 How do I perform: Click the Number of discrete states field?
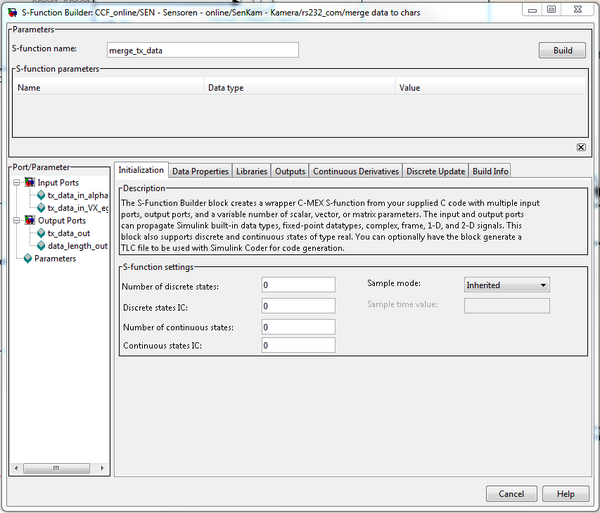pos(297,285)
